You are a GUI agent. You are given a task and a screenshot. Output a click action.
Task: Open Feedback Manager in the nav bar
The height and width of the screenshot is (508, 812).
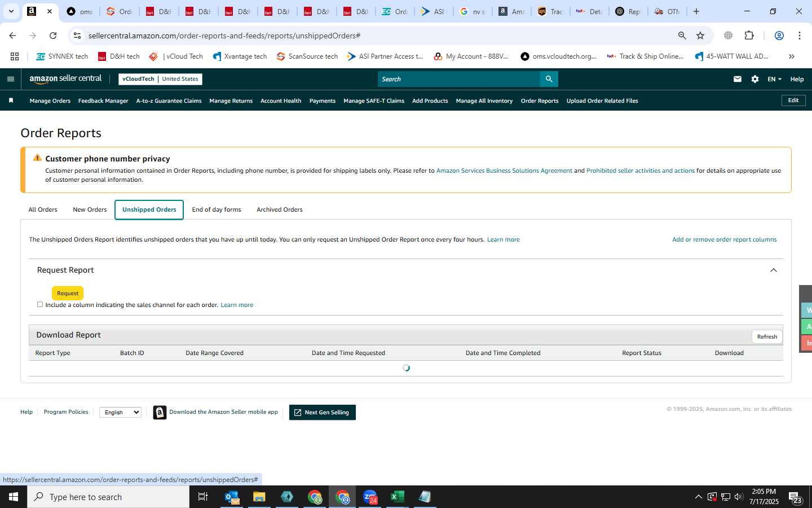tap(103, 101)
